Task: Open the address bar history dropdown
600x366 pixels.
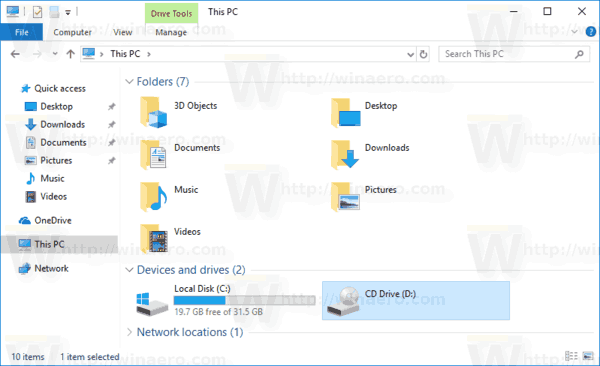Action: pyautogui.click(x=410, y=54)
